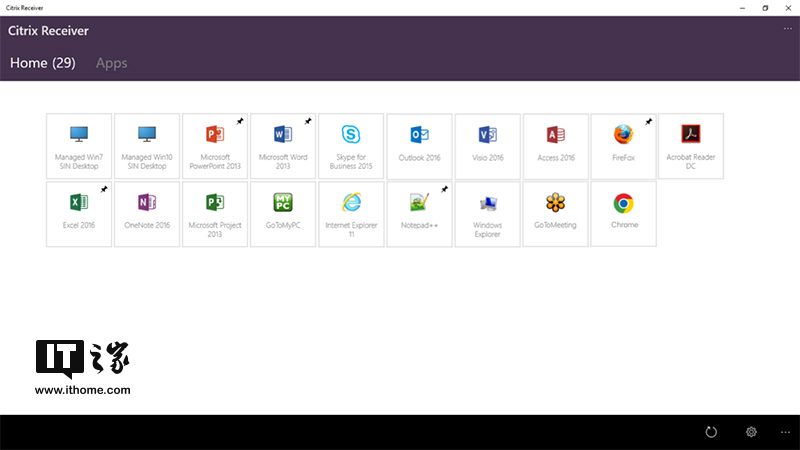
Task: Open Managed Win7 SIN Desktop
Action: tap(79, 146)
